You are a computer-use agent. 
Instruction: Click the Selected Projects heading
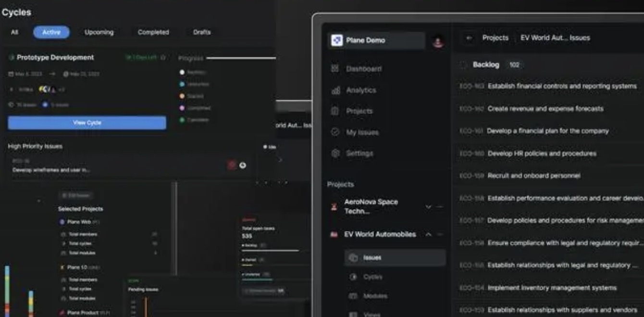pyautogui.click(x=80, y=209)
